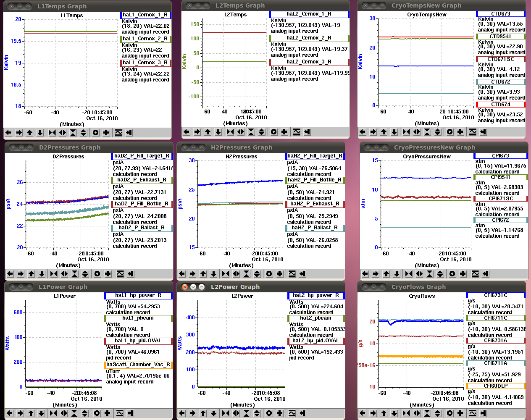Click wave-line icon in D2Pressures Graph toolbar

tap(120, 274)
